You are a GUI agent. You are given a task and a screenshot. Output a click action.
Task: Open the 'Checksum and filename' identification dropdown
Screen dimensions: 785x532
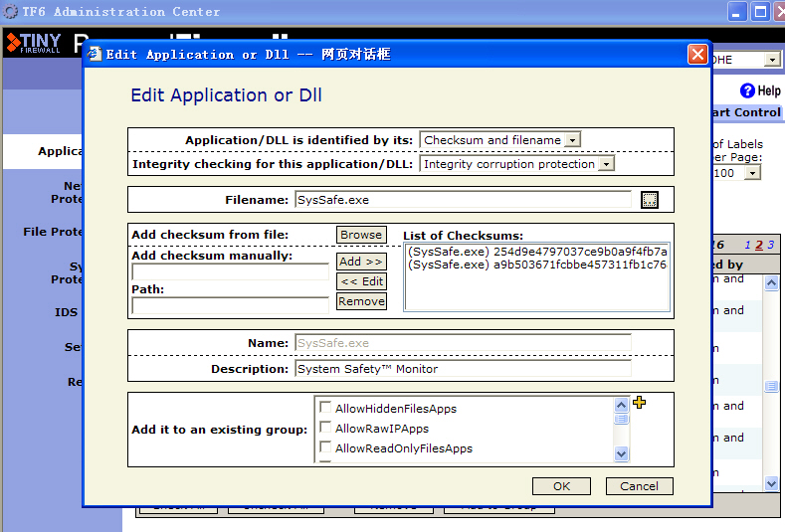point(573,139)
